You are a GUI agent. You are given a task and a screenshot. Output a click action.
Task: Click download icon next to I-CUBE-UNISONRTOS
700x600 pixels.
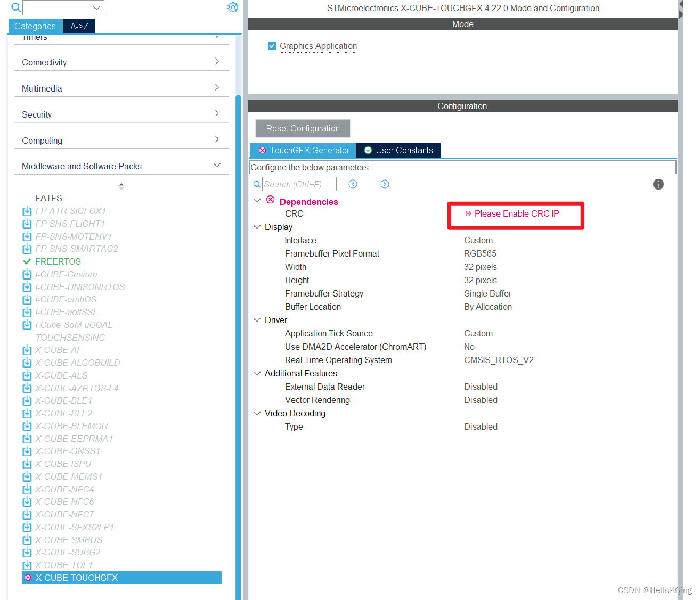tap(27, 287)
